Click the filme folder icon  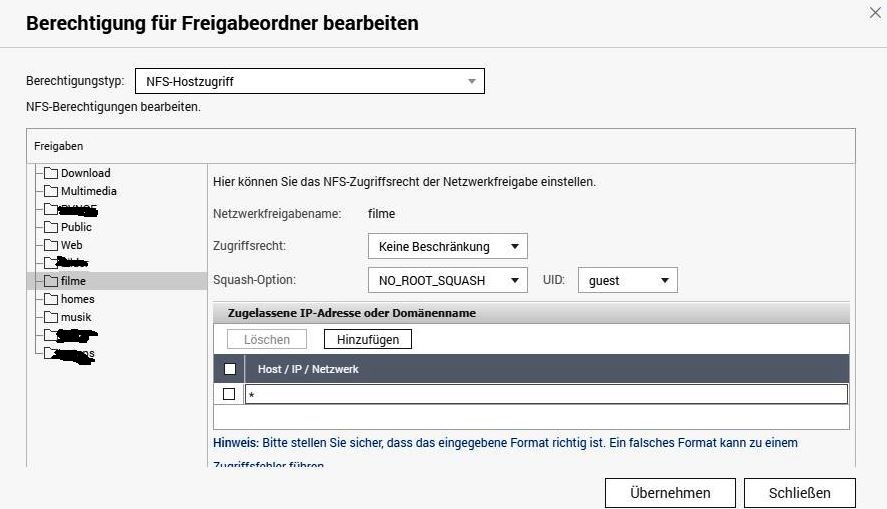(51, 281)
